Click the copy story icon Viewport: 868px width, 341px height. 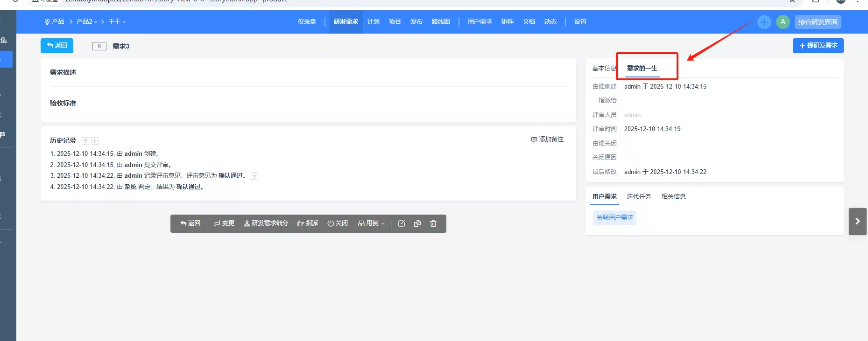click(417, 223)
